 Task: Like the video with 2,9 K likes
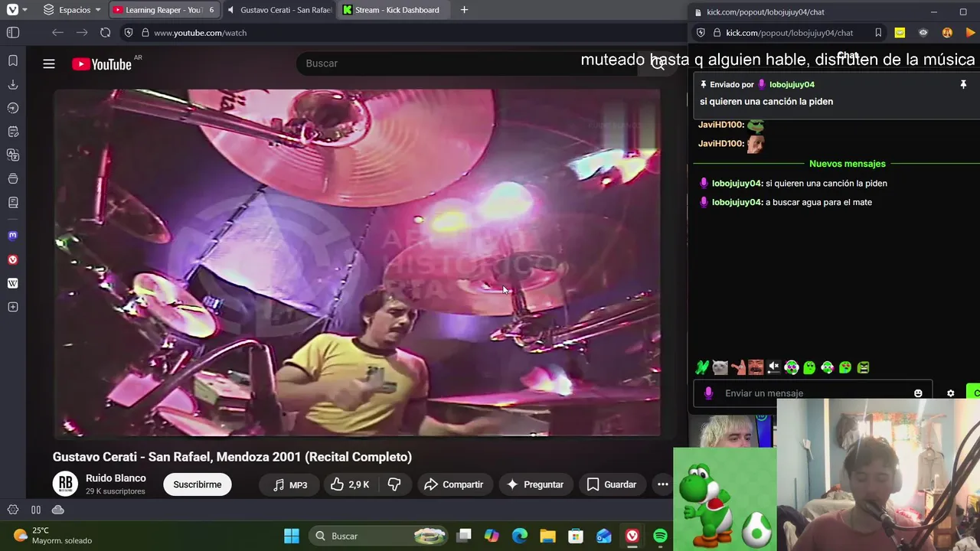click(x=350, y=484)
